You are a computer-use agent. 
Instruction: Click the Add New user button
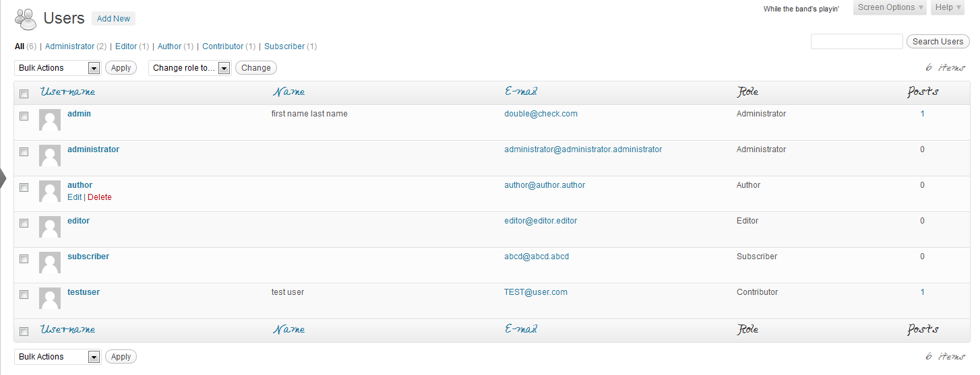(x=113, y=19)
